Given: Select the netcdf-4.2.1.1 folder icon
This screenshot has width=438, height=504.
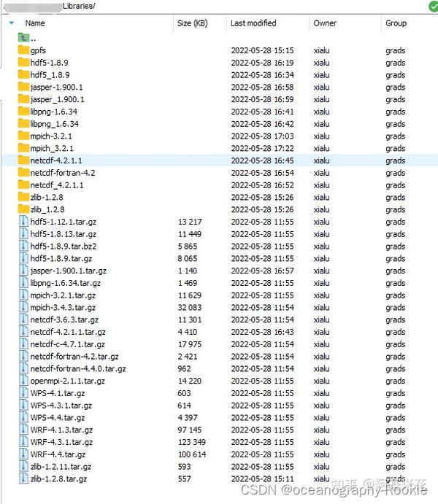Looking at the screenshot, I should (x=23, y=160).
